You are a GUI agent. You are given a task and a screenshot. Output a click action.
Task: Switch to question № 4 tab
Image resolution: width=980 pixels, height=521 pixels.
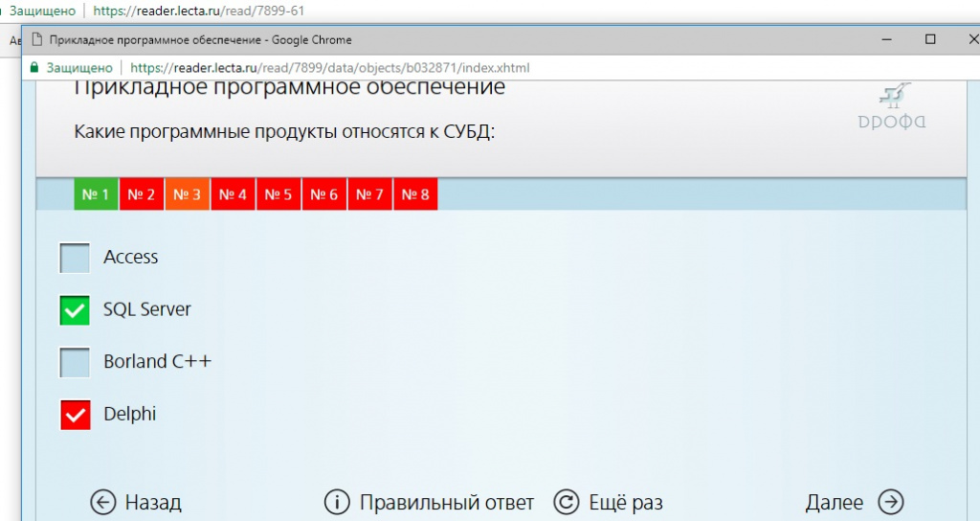[x=233, y=193]
